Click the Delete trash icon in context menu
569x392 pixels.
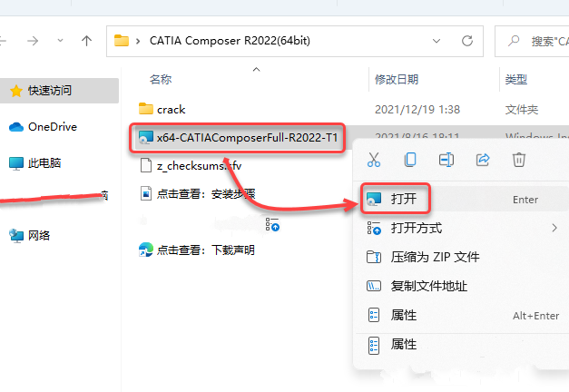pos(519,160)
